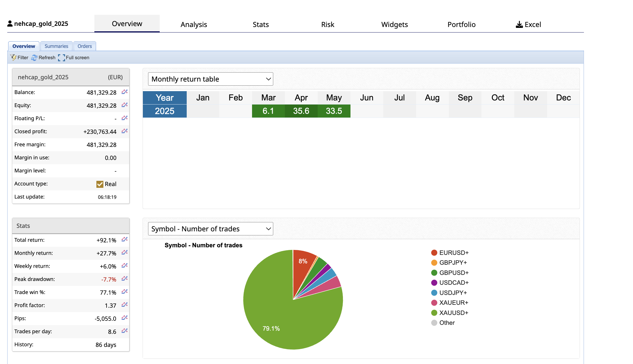This screenshot has height=364, width=633.
Task: Download the Excel export
Action: [x=528, y=25]
